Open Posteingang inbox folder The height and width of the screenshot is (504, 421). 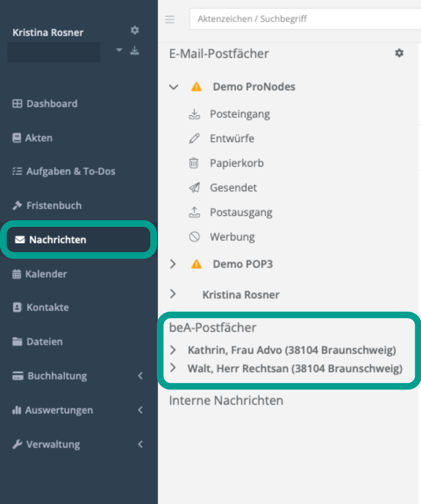click(x=240, y=114)
